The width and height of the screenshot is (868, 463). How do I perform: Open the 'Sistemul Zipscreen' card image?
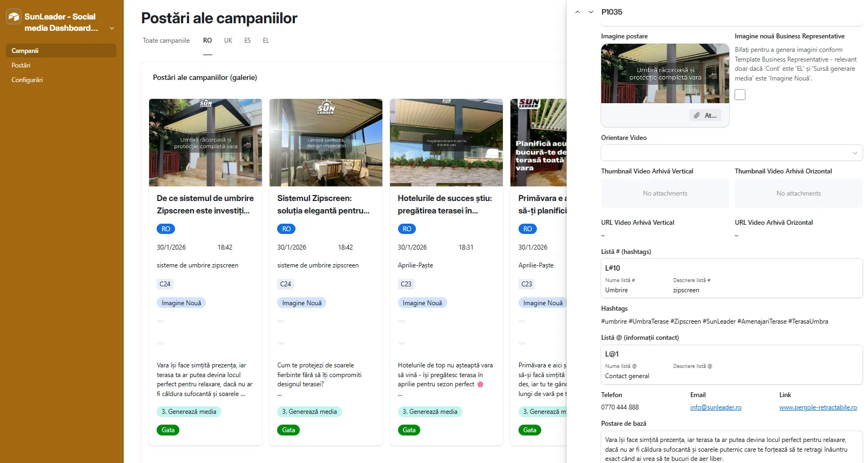(326, 143)
